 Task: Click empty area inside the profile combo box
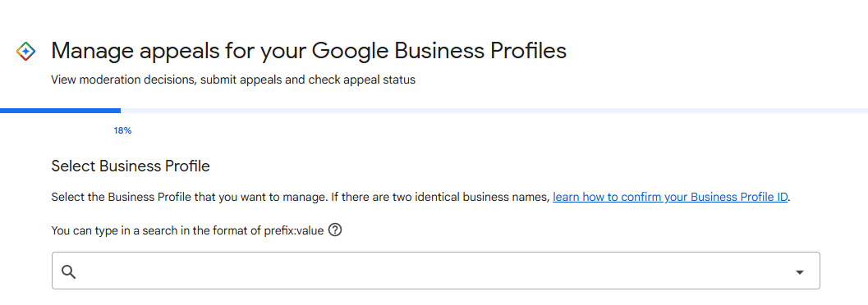[x=436, y=271]
